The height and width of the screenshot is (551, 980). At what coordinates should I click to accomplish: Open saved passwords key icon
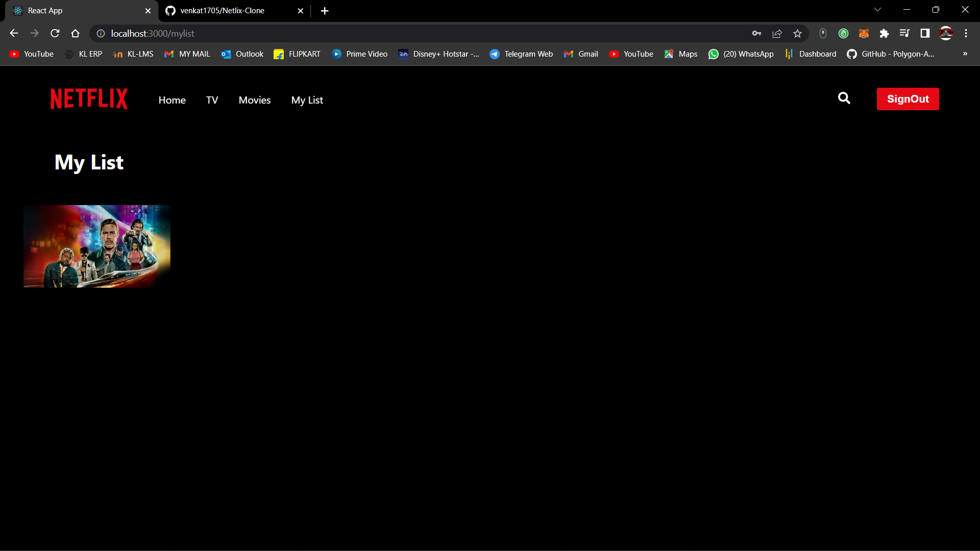[756, 33]
